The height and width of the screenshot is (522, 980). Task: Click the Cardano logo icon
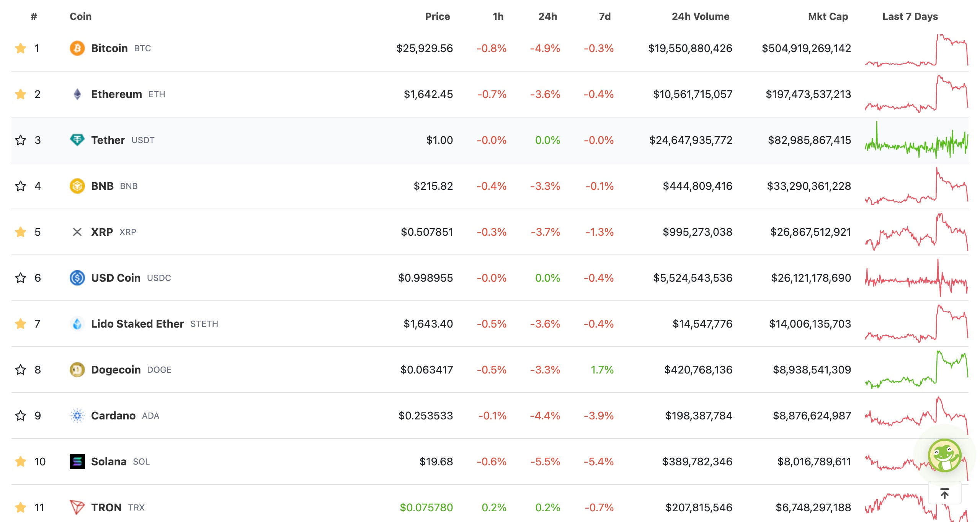click(77, 416)
